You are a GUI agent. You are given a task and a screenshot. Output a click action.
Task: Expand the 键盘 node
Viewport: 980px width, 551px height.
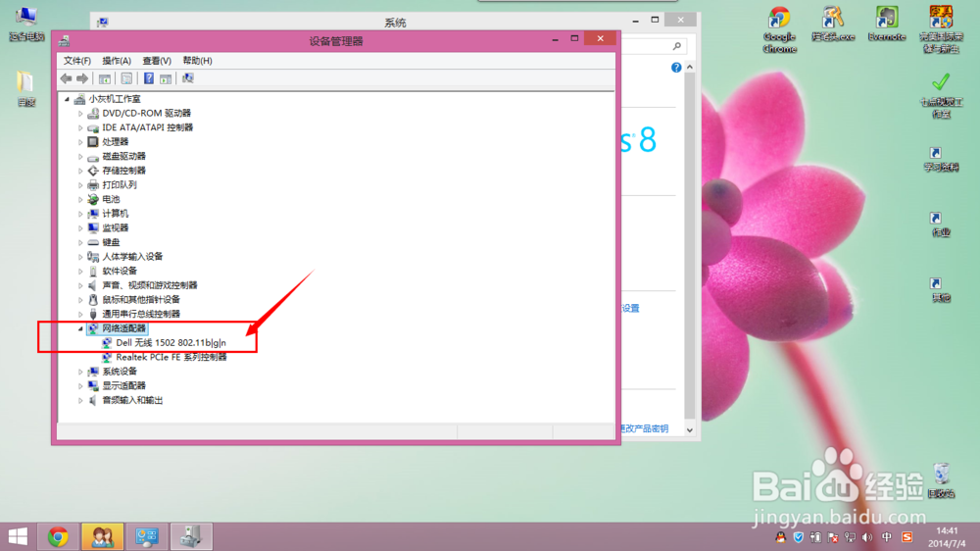pos(80,243)
